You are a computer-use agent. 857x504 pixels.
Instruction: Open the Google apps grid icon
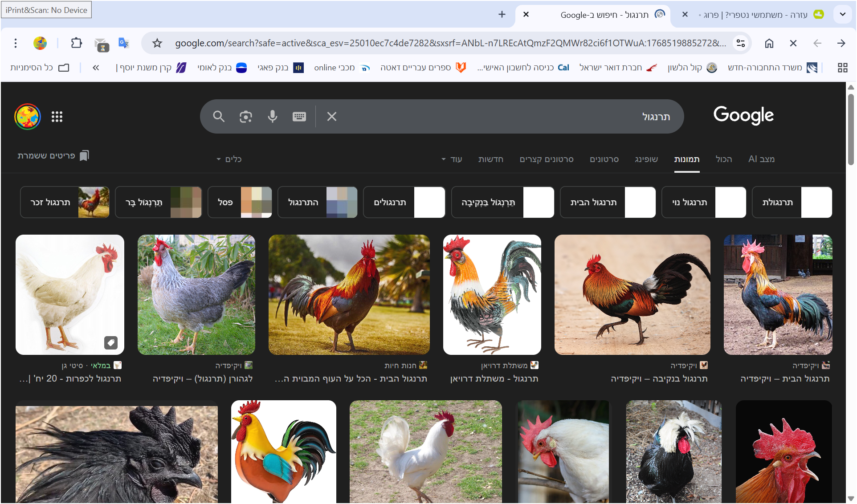click(57, 117)
